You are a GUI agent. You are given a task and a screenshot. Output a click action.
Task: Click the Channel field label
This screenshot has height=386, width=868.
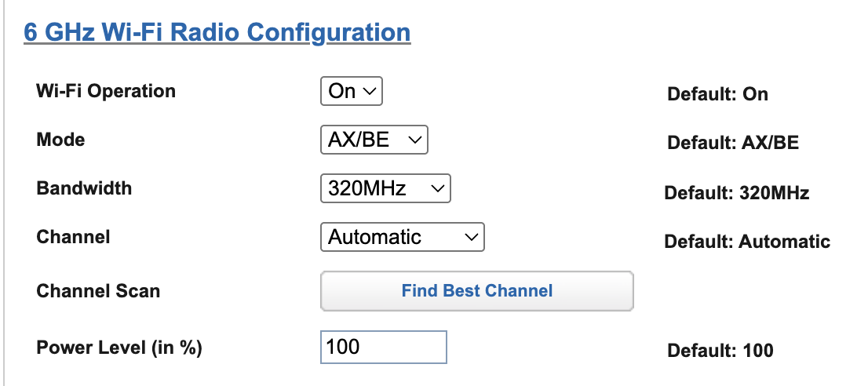tap(73, 237)
